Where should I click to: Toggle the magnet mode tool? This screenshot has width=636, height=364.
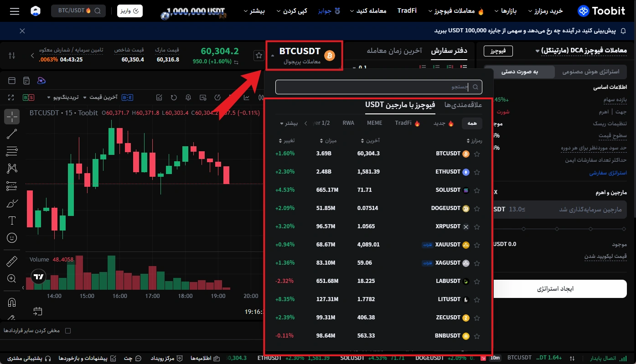(12, 302)
